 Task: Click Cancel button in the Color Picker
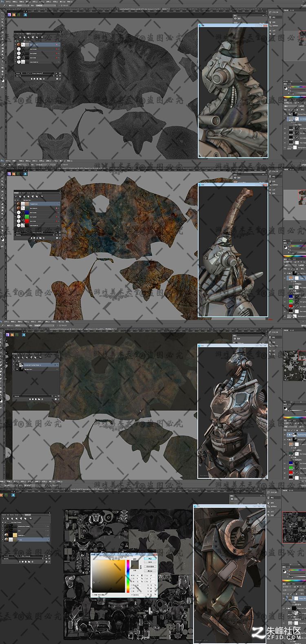pos(150,562)
